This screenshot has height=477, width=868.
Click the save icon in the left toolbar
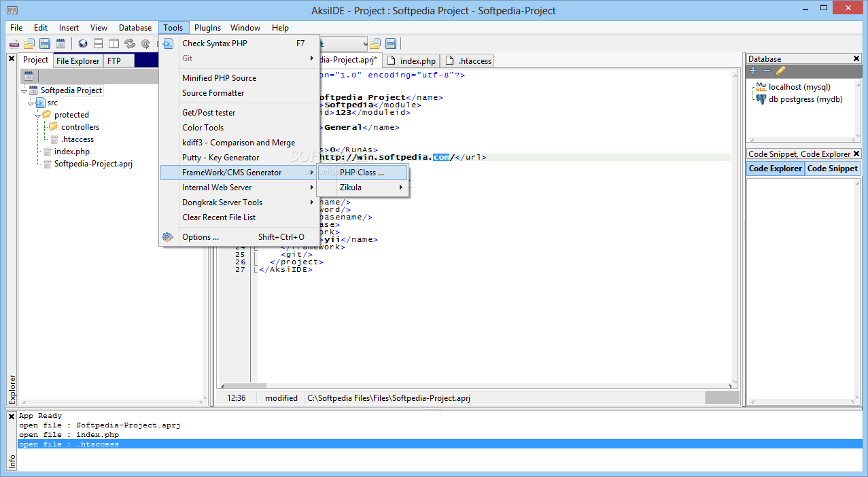pos(45,43)
